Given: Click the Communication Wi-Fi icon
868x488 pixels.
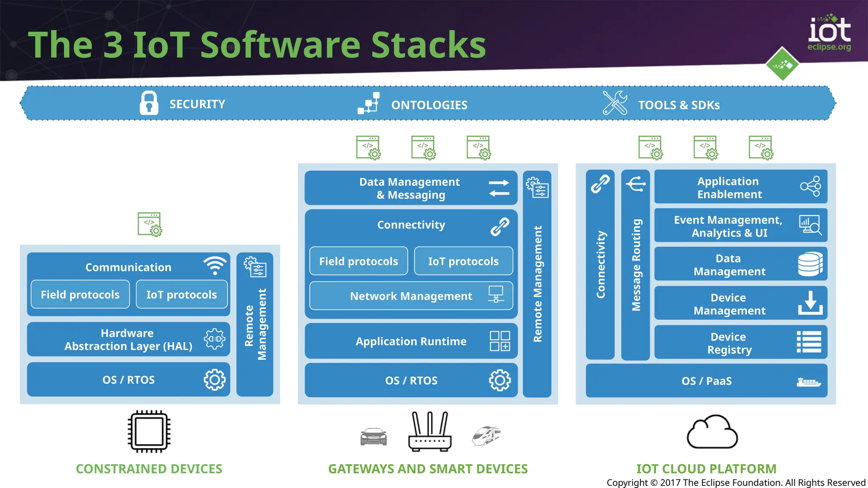Looking at the screenshot, I should pos(215,266).
